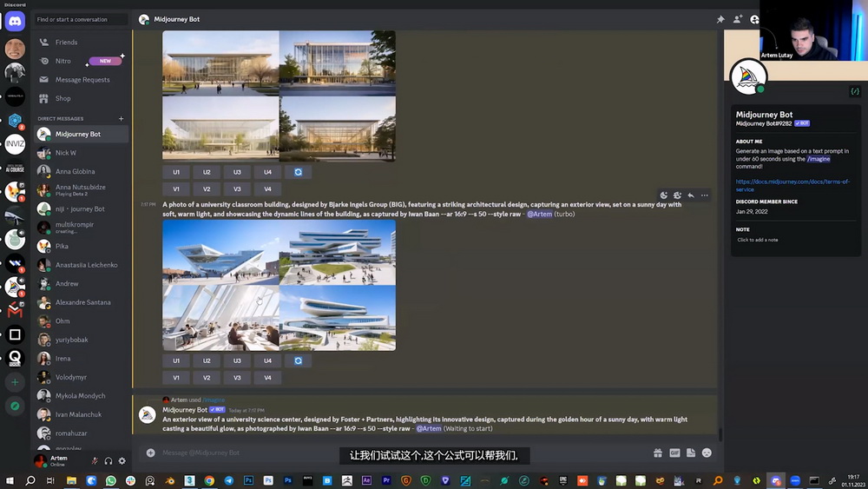Open After Effects from taskbar
The width and height of the screenshot is (868, 489).
point(366,480)
